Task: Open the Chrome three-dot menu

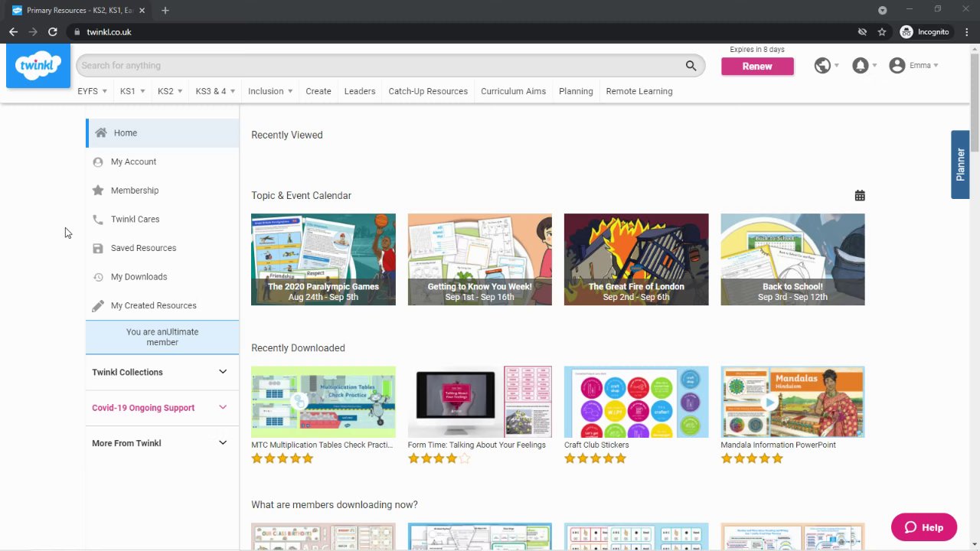Action: coord(967,32)
